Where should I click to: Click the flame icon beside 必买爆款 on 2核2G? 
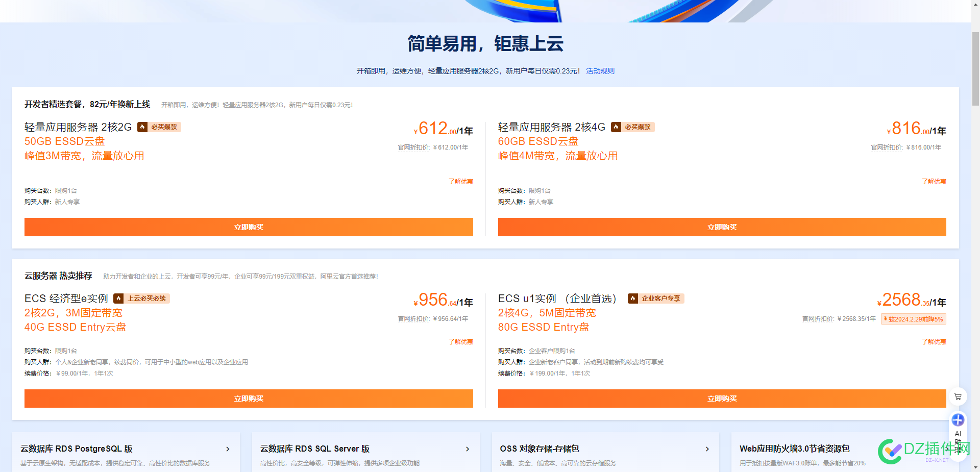[142, 127]
